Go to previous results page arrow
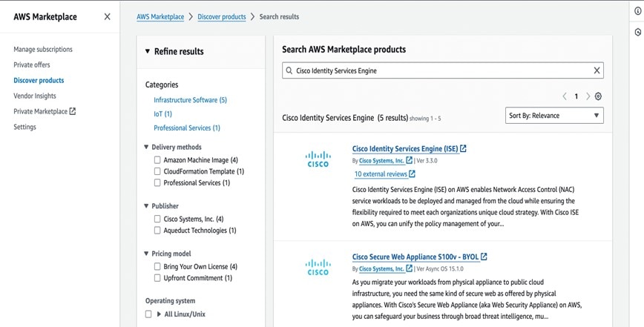644x327 pixels. click(565, 96)
